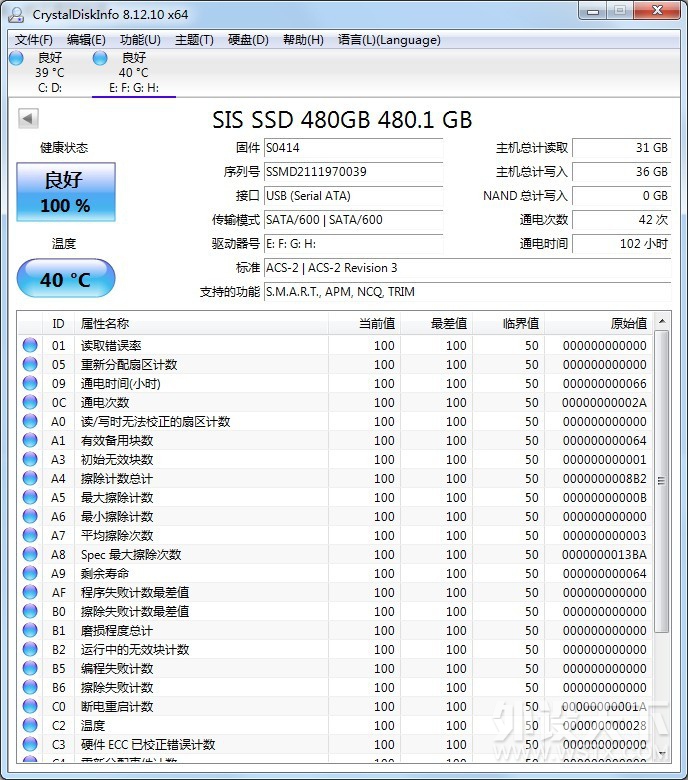Click the 序列号 SSMD2111970039 field

coord(353,172)
